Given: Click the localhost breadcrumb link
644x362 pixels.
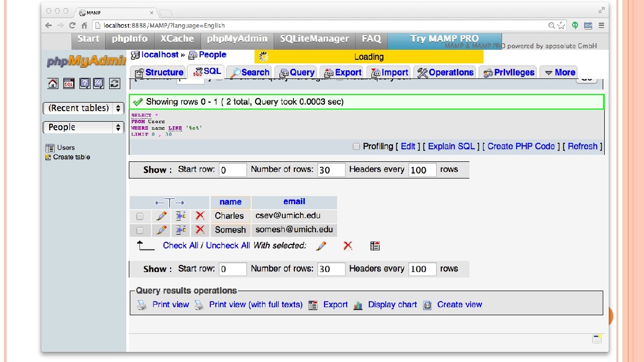Looking at the screenshot, I should click(x=160, y=55).
